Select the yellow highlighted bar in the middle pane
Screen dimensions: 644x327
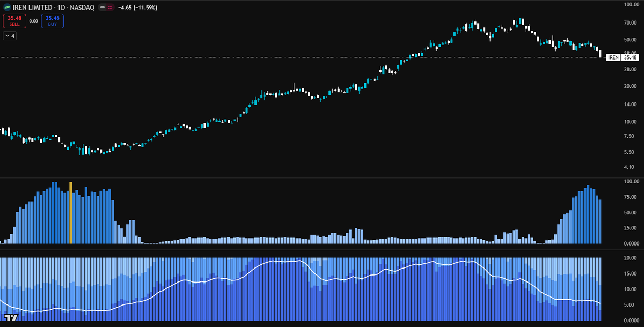click(70, 213)
